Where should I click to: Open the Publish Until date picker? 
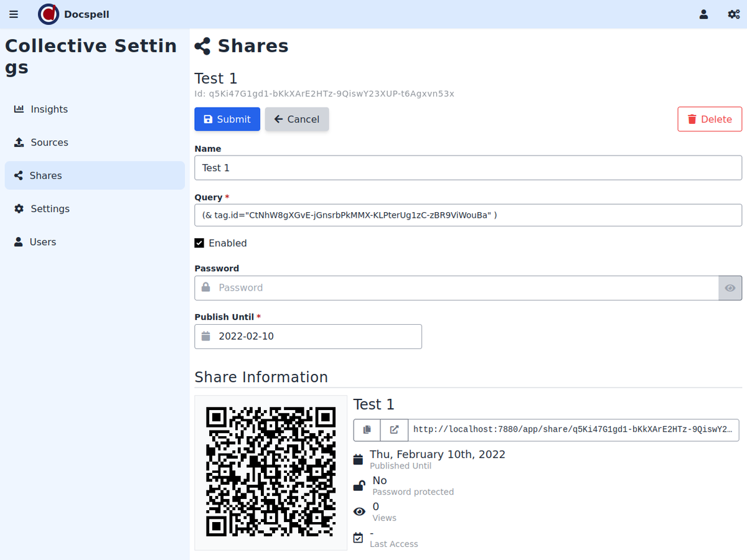(x=308, y=337)
